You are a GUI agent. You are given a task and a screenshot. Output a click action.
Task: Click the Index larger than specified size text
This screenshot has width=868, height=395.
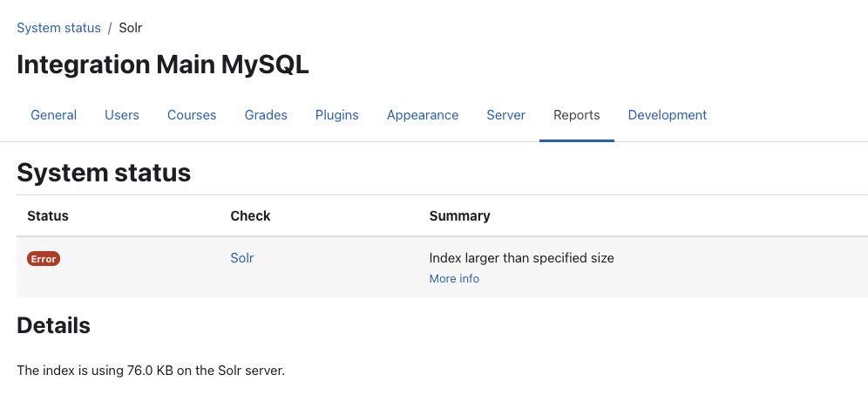tap(521, 257)
